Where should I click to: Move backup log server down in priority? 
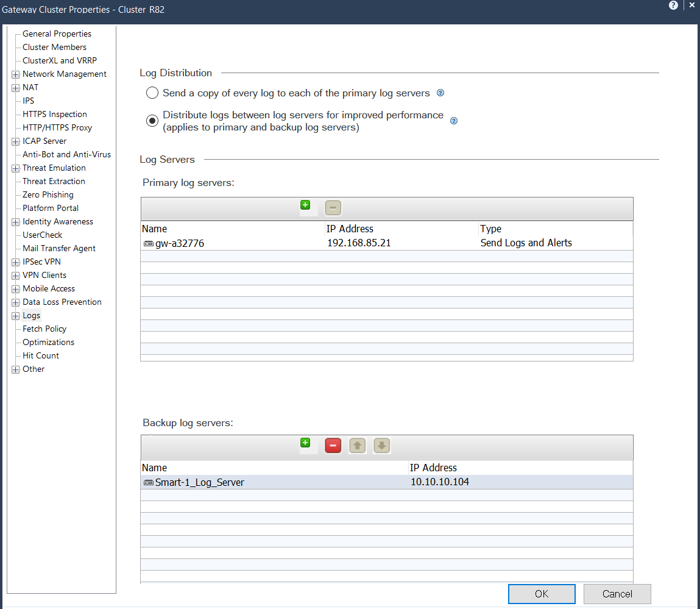point(381,446)
